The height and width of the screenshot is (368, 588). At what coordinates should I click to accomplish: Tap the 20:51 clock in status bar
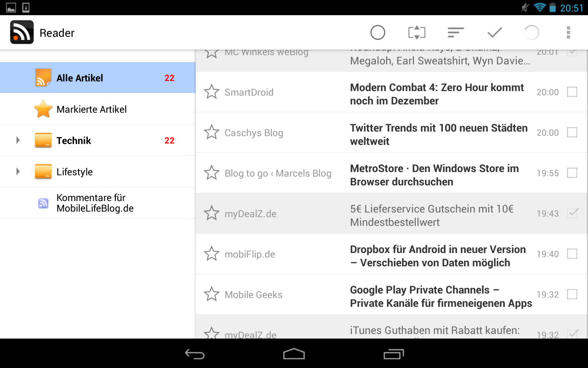[x=571, y=8]
